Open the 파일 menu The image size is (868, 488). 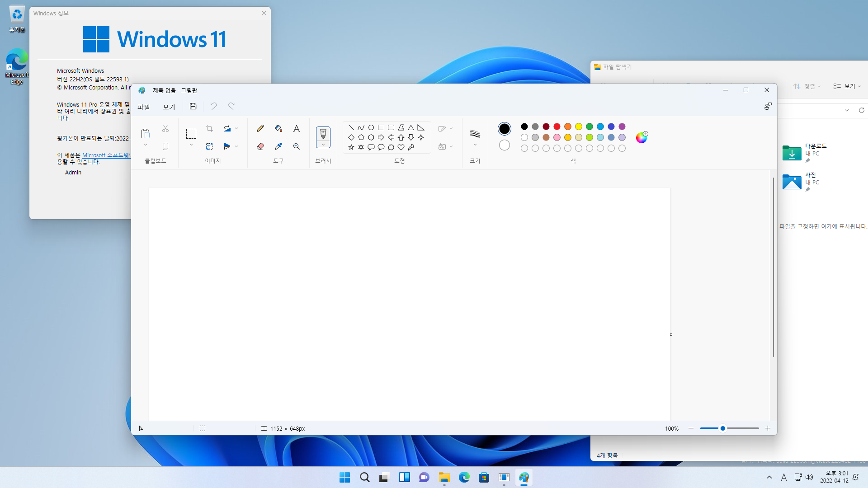(144, 107)
